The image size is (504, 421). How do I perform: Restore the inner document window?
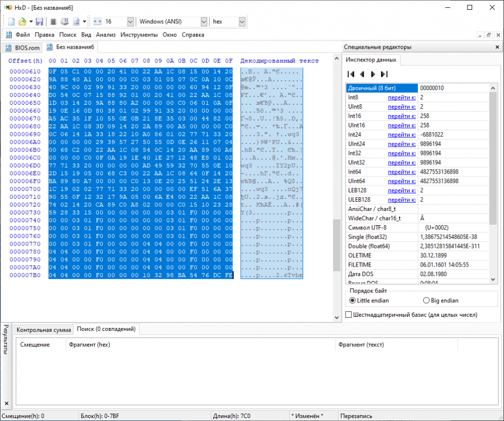[489, 35]
